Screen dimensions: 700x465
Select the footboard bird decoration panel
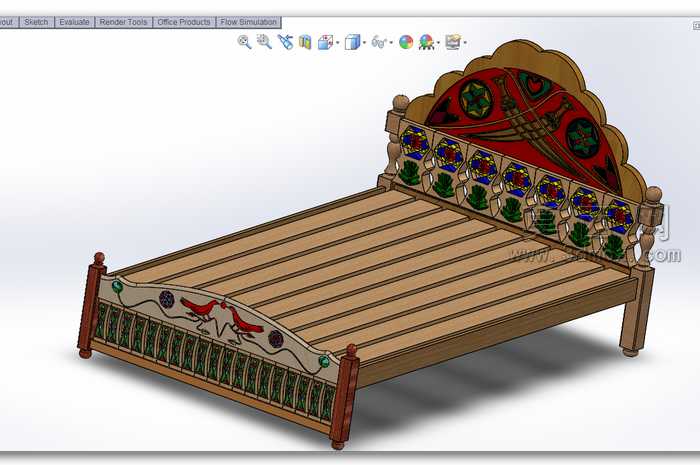click(x=219, y=320)
